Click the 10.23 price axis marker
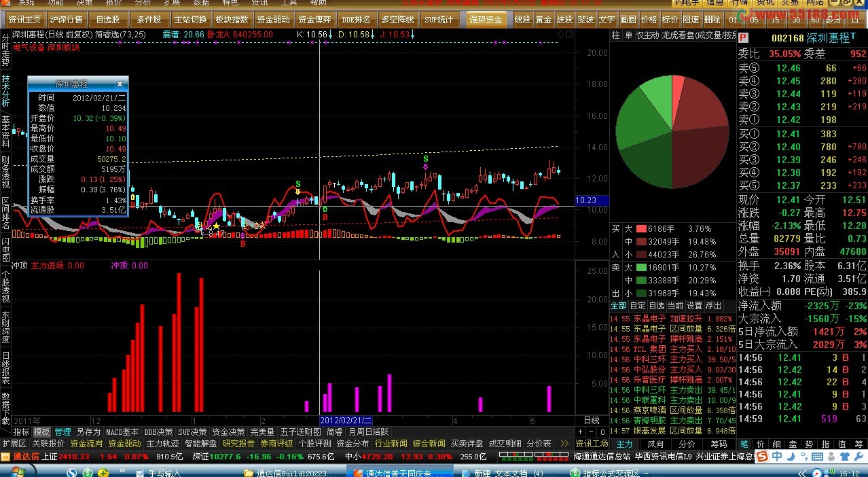 click(592, 200)
